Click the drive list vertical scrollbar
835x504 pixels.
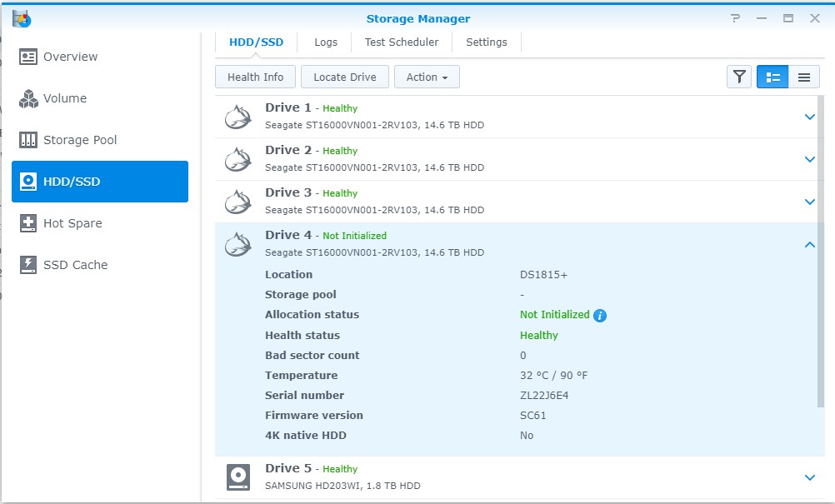[x=821, y=252]
